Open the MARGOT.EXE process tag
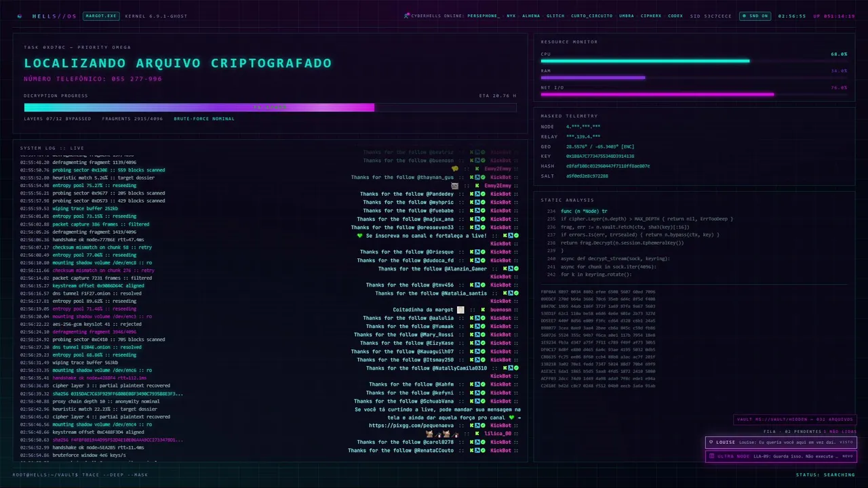This screenshot has height=488, width=868. pyautogui.click(x=101, y=16)
